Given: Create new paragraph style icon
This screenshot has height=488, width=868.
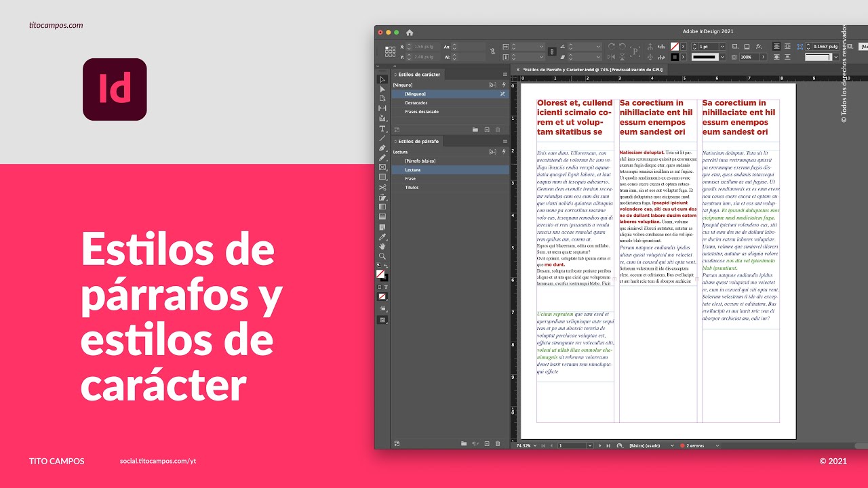Looking at the screenshot, I should [x=486, y=443].
